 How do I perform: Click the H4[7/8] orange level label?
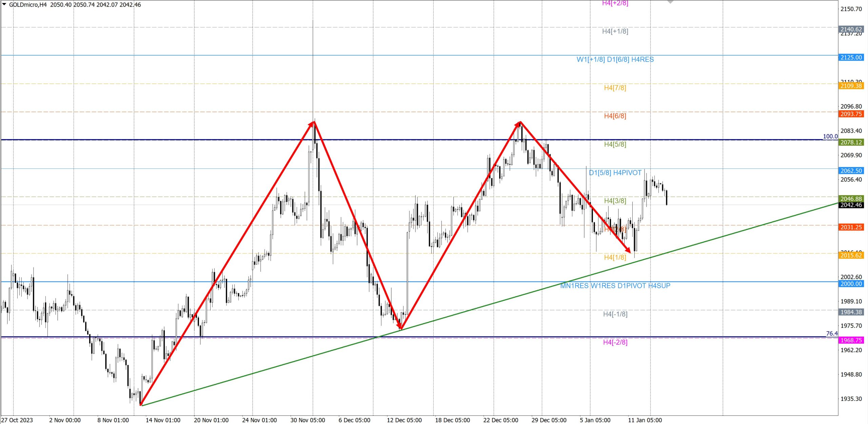(615, 88)
